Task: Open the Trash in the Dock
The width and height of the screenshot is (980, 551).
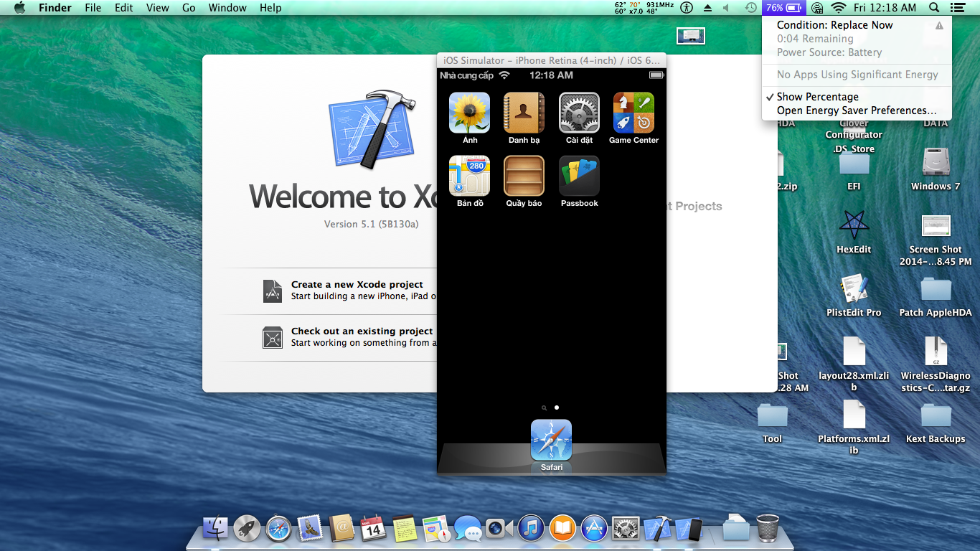Action: point(768,529)
